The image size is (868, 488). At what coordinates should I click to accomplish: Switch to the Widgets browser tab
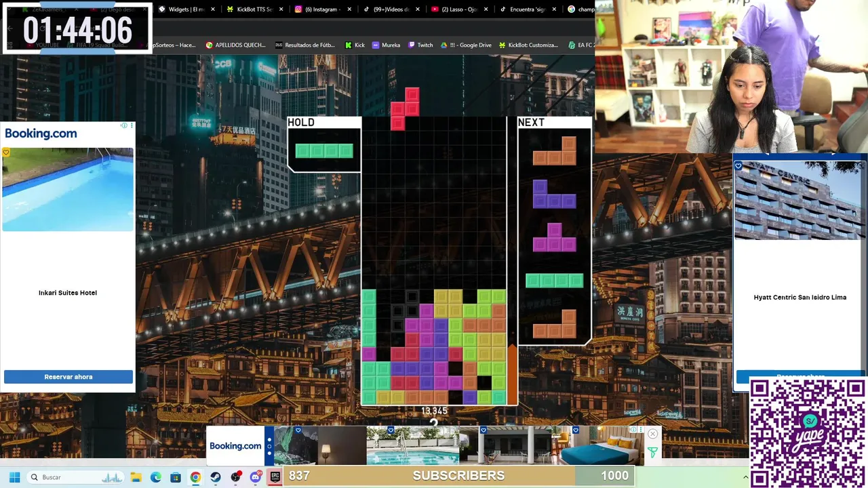tap(186, 9)
